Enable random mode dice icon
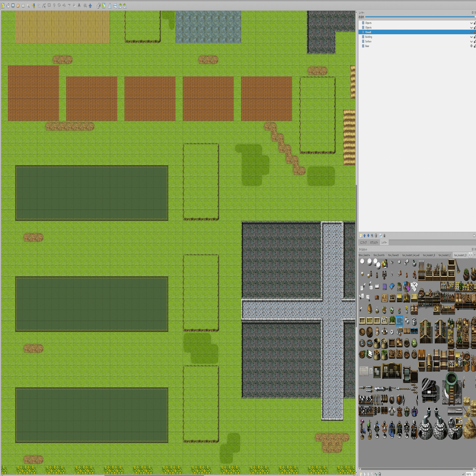 coord(99,6)
